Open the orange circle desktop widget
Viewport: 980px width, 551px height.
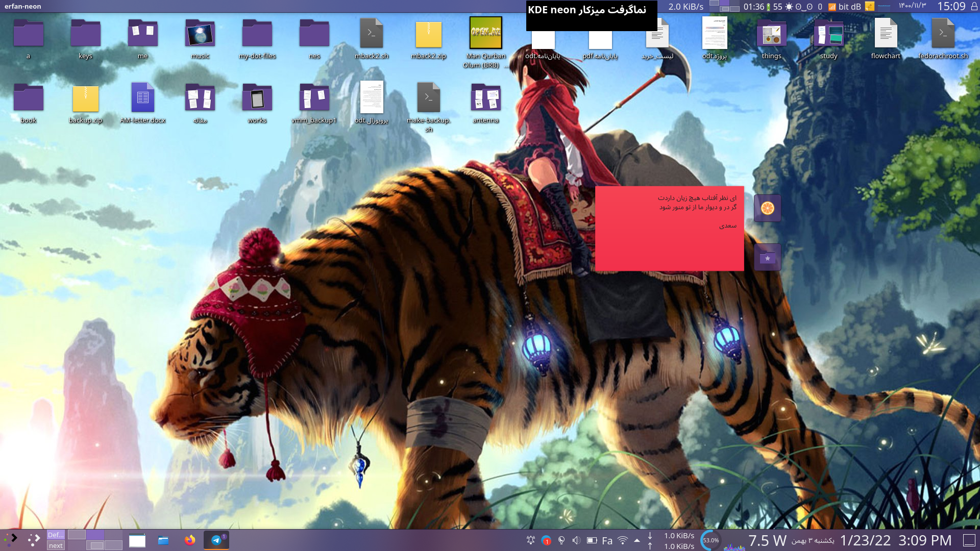click(767, 208)
